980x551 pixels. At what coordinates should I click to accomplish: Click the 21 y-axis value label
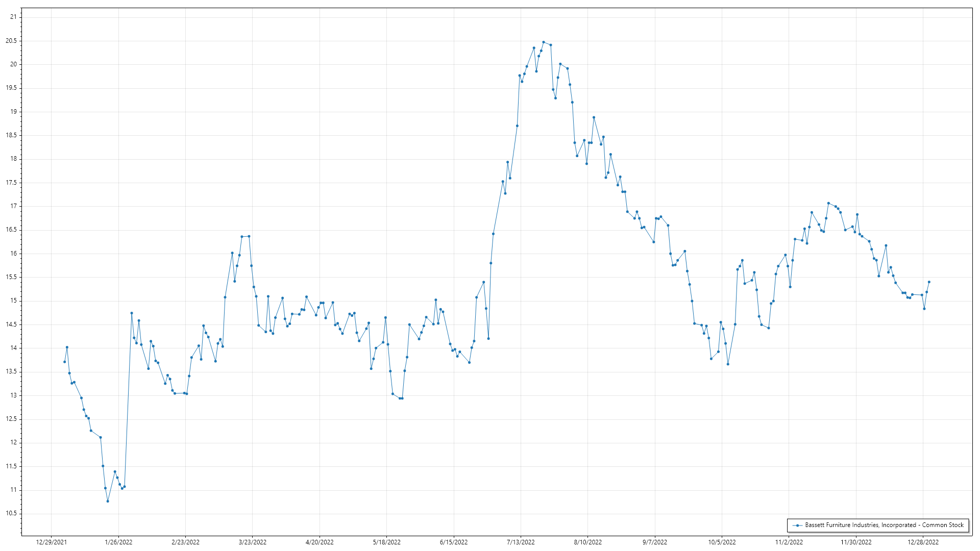(13, 17)
